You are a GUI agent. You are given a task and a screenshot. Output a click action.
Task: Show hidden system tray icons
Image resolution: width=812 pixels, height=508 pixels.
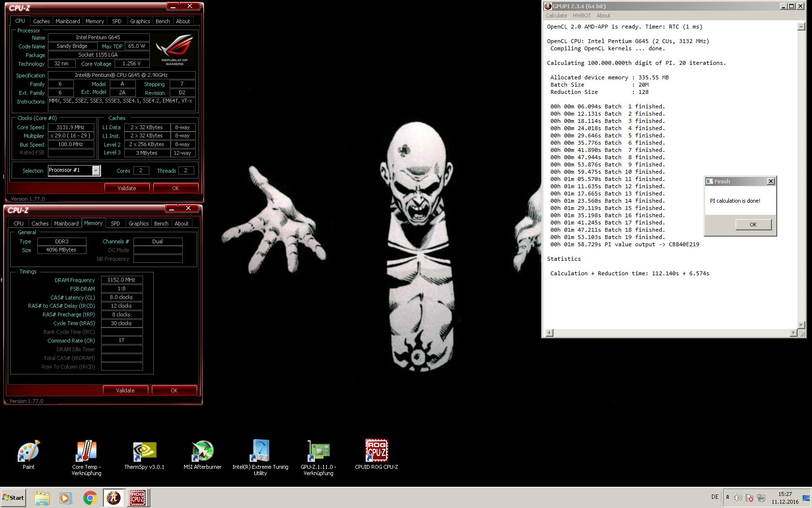(727, 497)
